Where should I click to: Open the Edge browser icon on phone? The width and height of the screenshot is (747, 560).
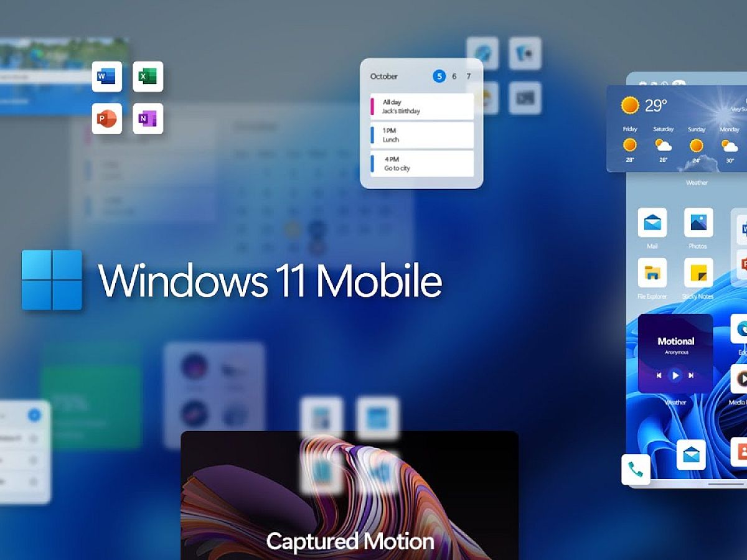[741, 329]
